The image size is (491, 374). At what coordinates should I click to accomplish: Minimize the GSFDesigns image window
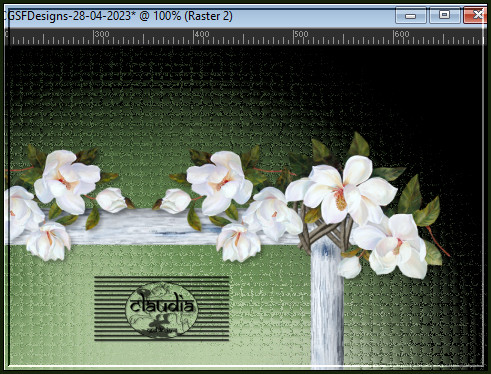(411, 15)
